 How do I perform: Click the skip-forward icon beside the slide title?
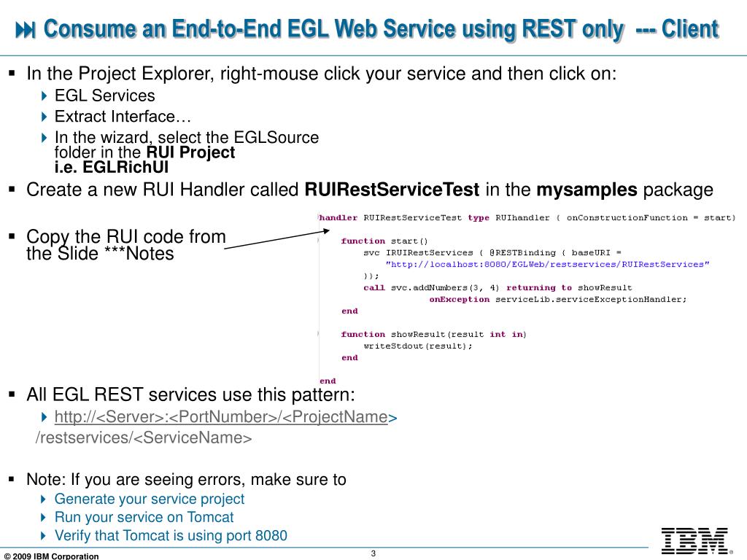click(x=26, y=30)
